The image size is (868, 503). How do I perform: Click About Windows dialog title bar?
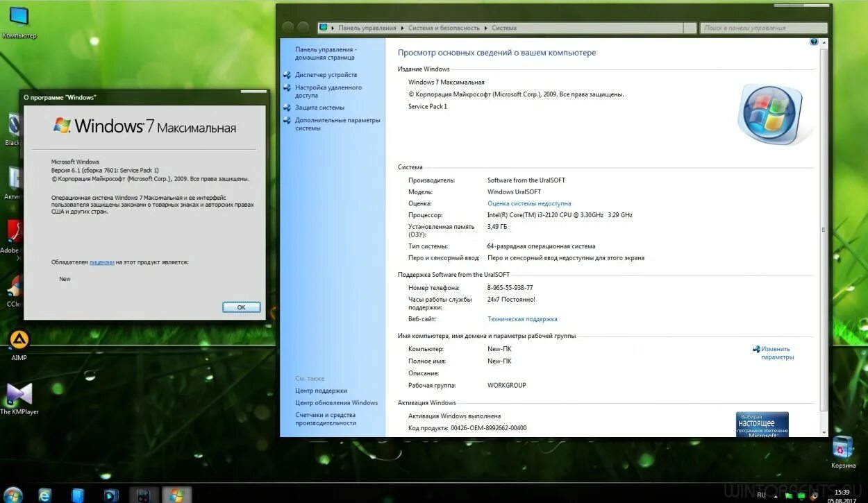(x=144, y=97)
